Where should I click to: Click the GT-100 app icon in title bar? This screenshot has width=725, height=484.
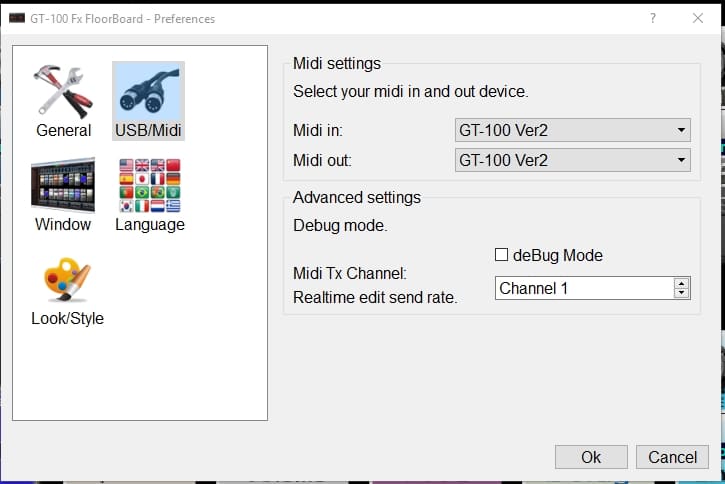pos(17,18)
